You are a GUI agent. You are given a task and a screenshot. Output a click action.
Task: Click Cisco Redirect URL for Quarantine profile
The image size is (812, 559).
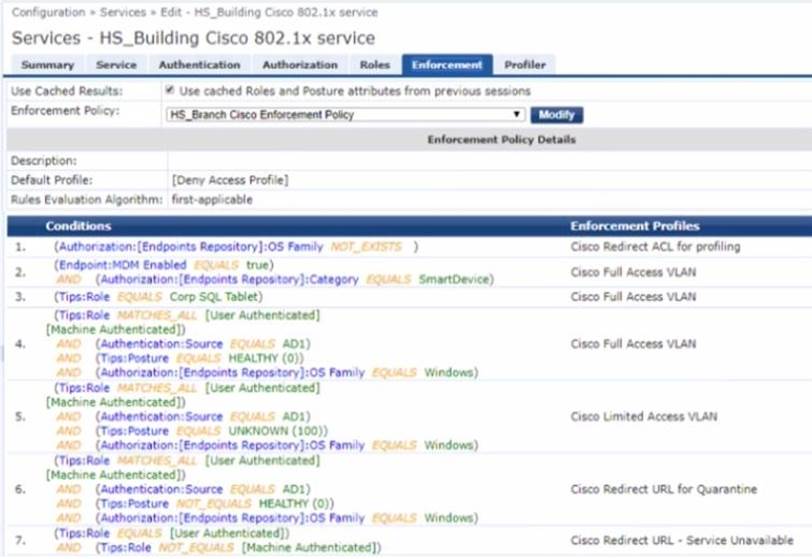663,489
